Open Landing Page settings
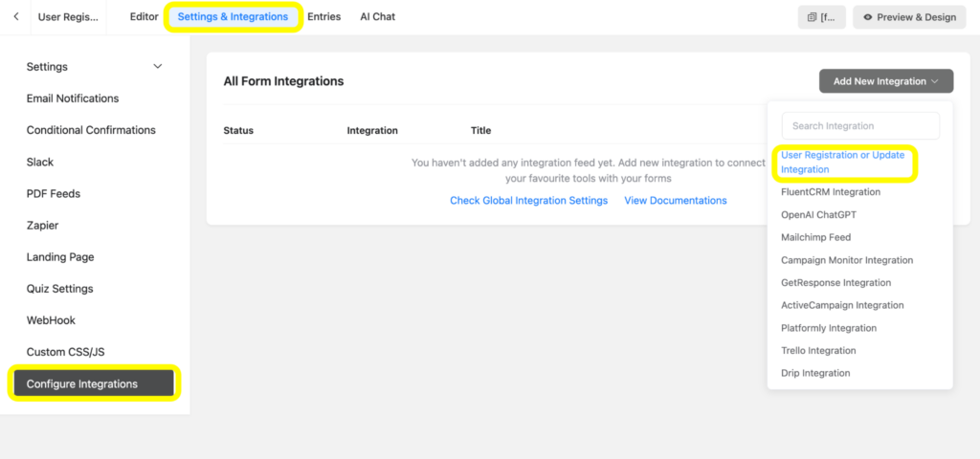Viewport: 980px width, 459px height. click(60, 256)
